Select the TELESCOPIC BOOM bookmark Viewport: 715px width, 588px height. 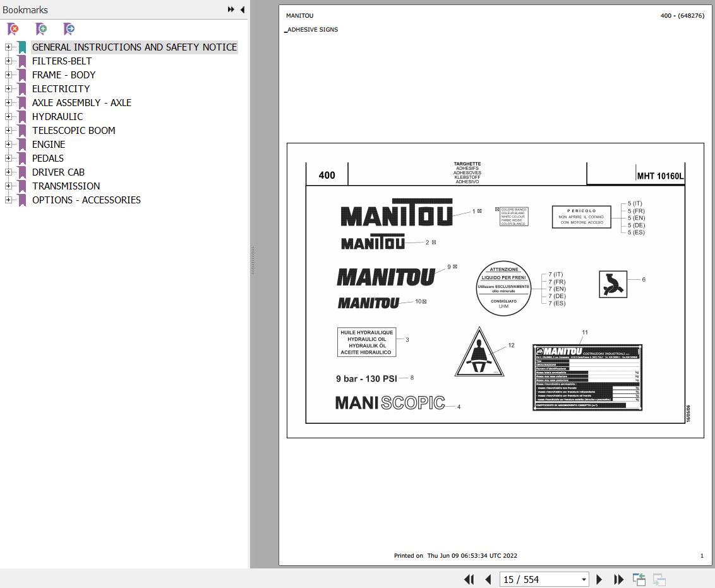(73, 130)
